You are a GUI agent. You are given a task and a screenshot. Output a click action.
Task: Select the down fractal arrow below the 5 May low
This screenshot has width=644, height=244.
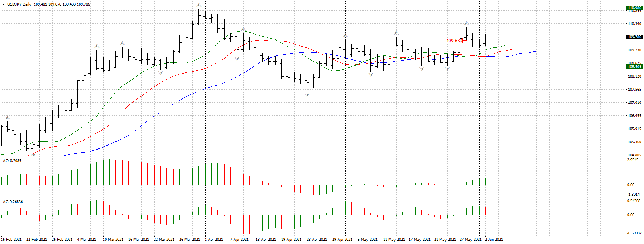coord(371,74)
